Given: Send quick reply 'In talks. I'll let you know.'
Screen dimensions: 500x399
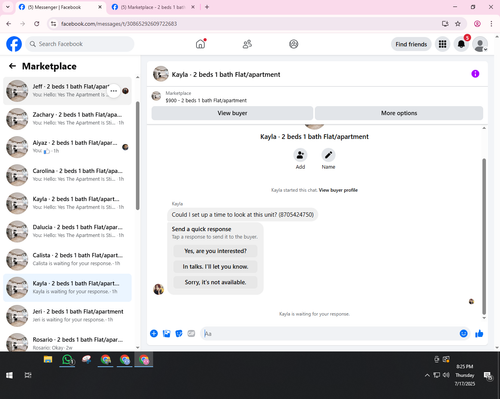Looking at the screenshot, I should click(x=215, y=267).
